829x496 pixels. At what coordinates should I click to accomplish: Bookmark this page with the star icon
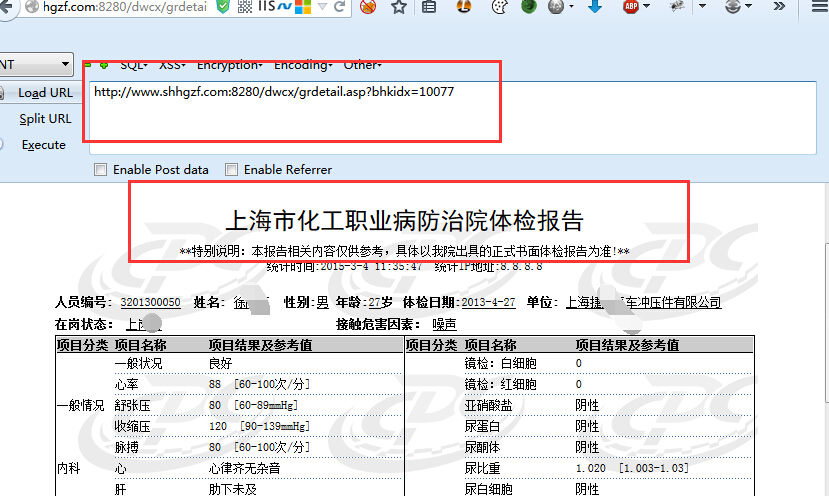tap(399, 6)
